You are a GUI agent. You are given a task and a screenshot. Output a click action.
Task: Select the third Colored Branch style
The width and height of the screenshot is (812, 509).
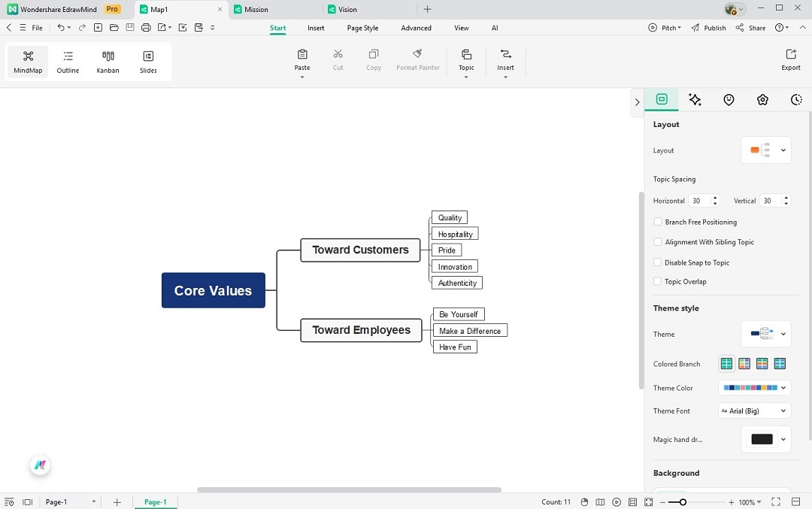point(762,363)
